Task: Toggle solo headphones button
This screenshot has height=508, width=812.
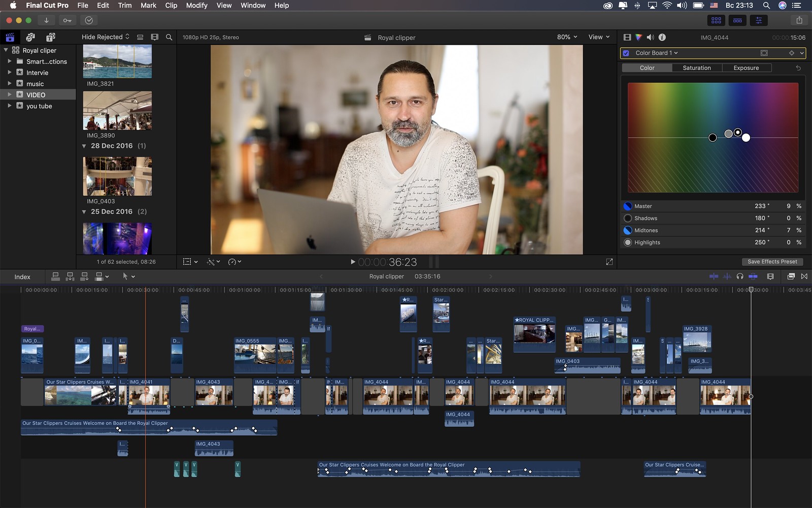Action: point(740,276)
